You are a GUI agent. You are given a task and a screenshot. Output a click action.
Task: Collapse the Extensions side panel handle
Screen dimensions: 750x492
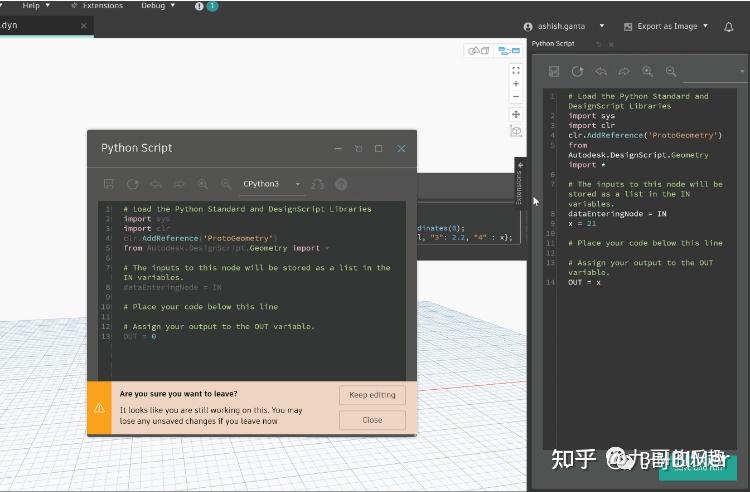coord(520,183)
